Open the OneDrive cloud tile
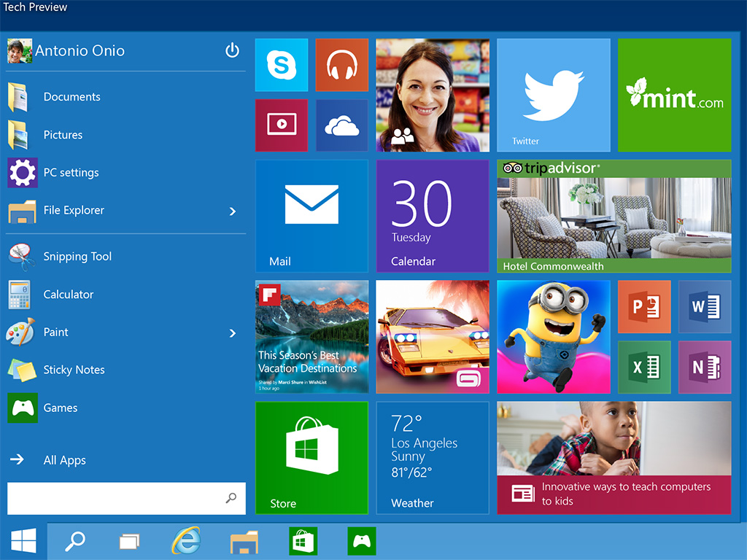 pos(341,125)
